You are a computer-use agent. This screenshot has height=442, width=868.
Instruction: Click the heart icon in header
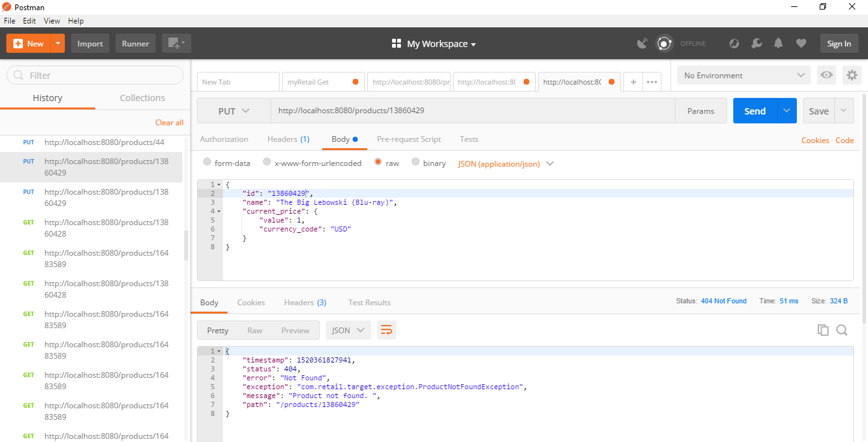(801, 44)
